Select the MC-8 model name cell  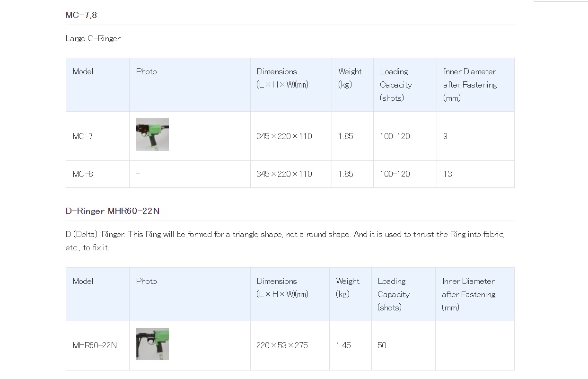(x=83, y=174)
